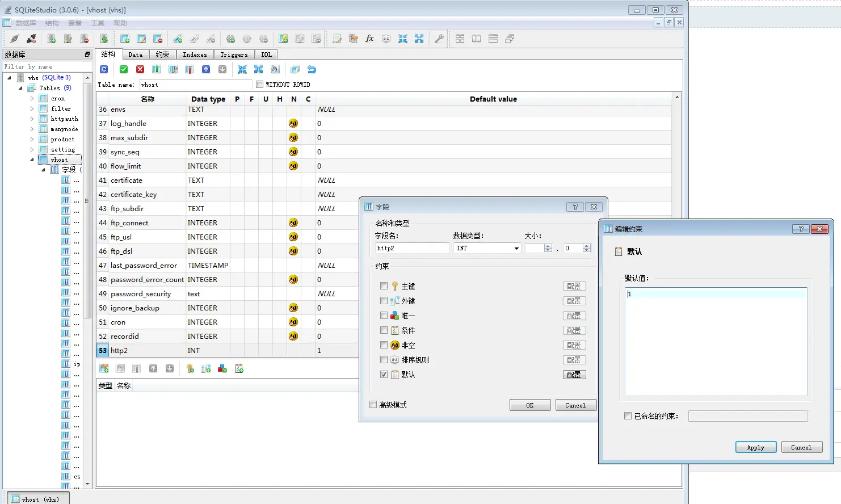Image resolution: width=841 pixels, height=504 pixels.
Task: Click add table unique constraint cubes icon
Action: pos(222,368)
